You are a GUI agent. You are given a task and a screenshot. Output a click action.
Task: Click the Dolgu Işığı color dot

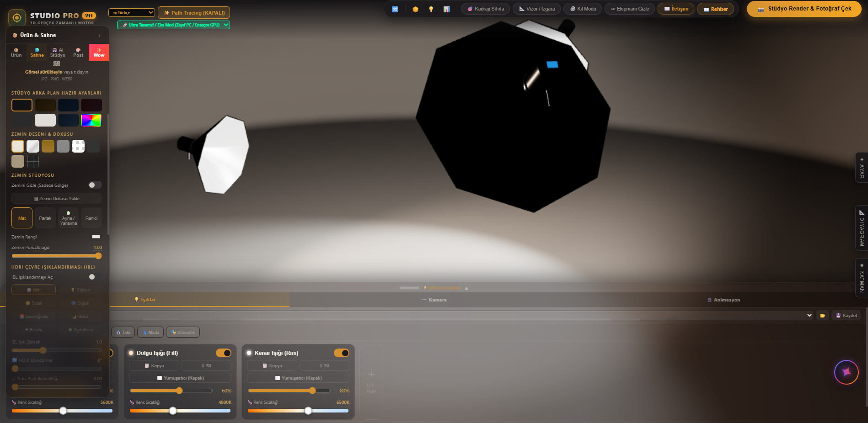[131, 353]
